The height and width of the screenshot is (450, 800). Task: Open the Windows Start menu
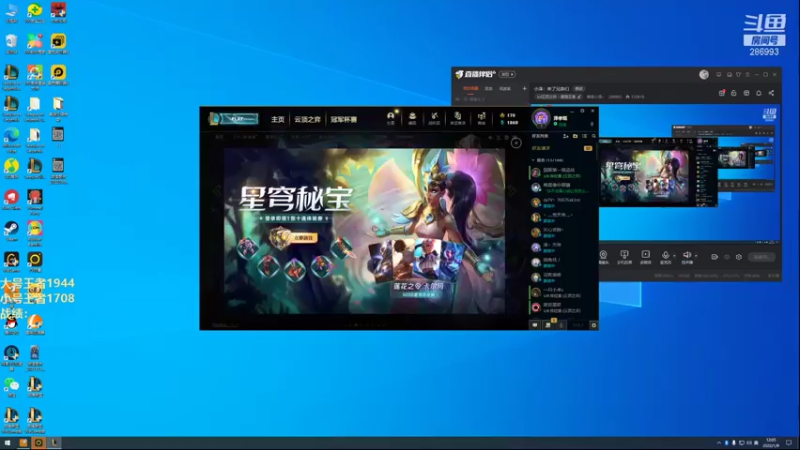tap(7, 443)
